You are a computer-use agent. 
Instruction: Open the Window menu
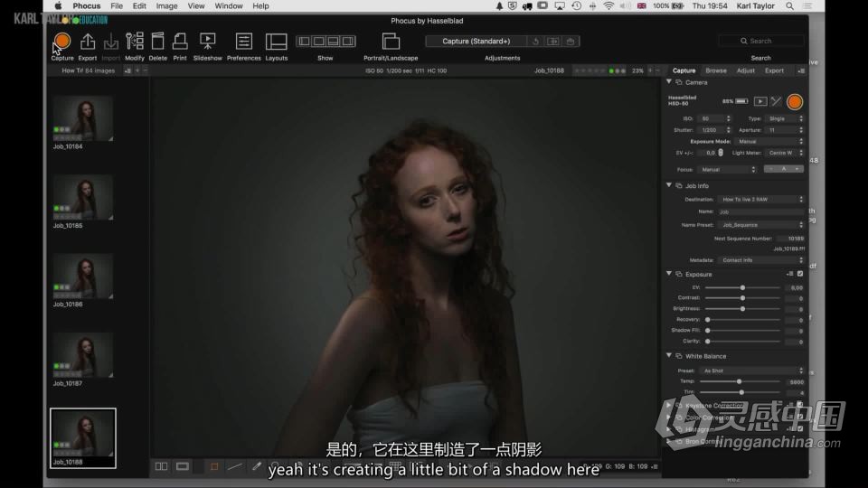[x=229, y=6]
